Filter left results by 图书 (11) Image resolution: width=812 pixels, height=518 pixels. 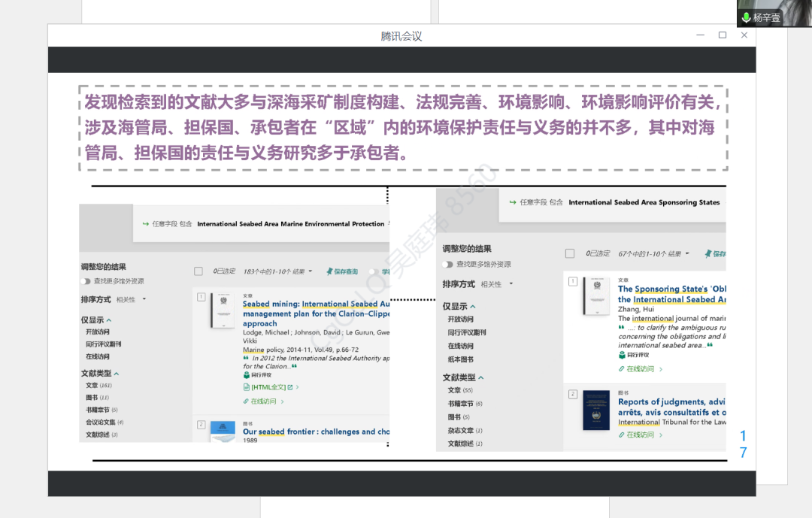97,398
